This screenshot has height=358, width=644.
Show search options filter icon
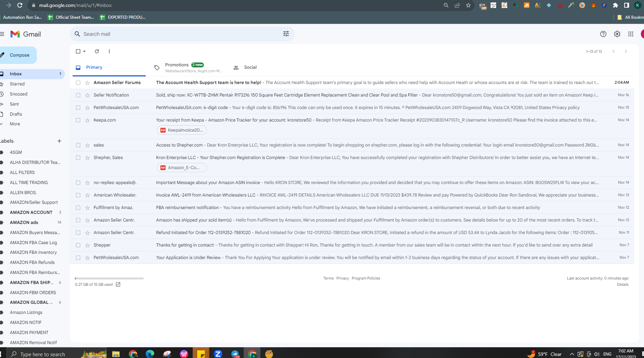[286, 34]
